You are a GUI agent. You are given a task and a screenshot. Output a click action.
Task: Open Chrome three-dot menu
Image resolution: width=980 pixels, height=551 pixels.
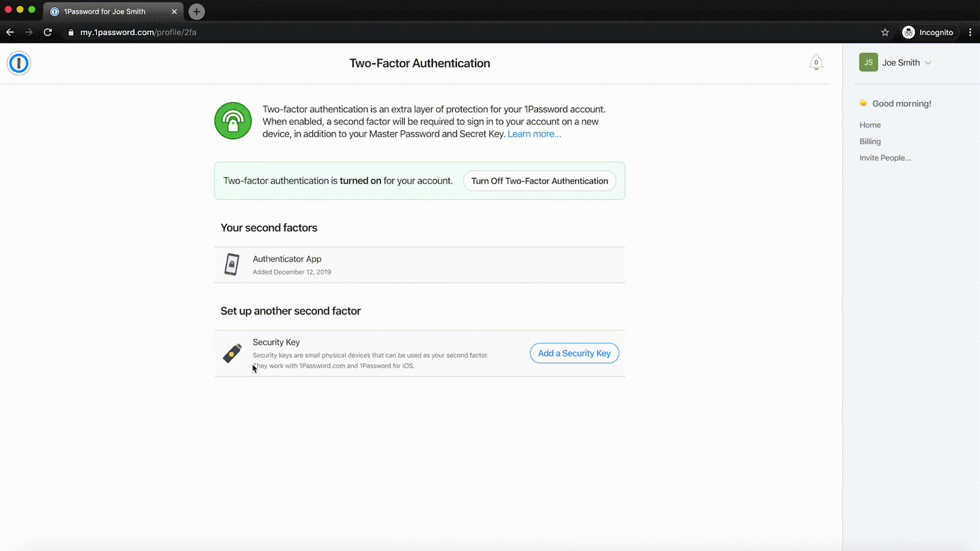[x=970, y=32]
